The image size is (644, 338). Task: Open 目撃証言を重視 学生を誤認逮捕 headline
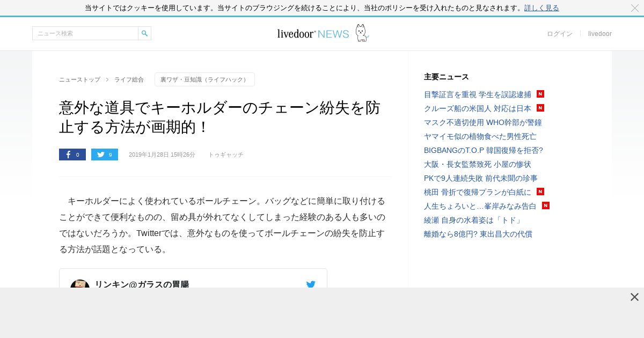click(x=478, y=94)
